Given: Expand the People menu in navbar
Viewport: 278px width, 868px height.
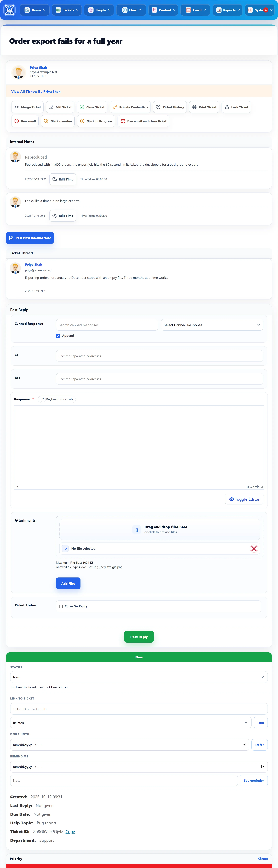Looking at the screenshot, I should click(99, 10).
